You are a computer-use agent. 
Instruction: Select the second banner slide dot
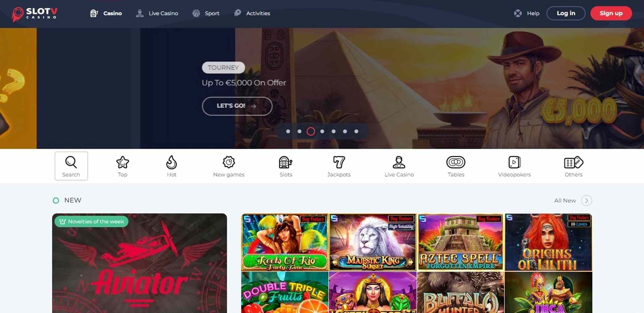click(299, 131)
